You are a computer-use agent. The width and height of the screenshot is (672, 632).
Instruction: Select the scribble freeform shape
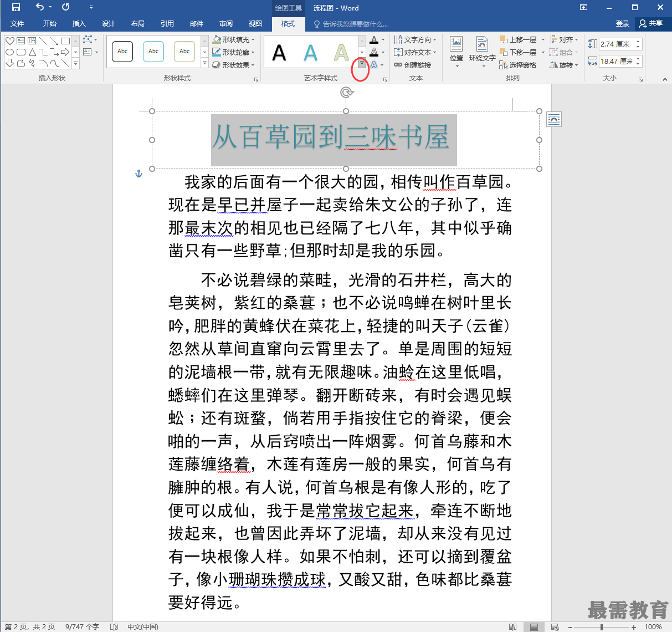(x=32, y=63)
